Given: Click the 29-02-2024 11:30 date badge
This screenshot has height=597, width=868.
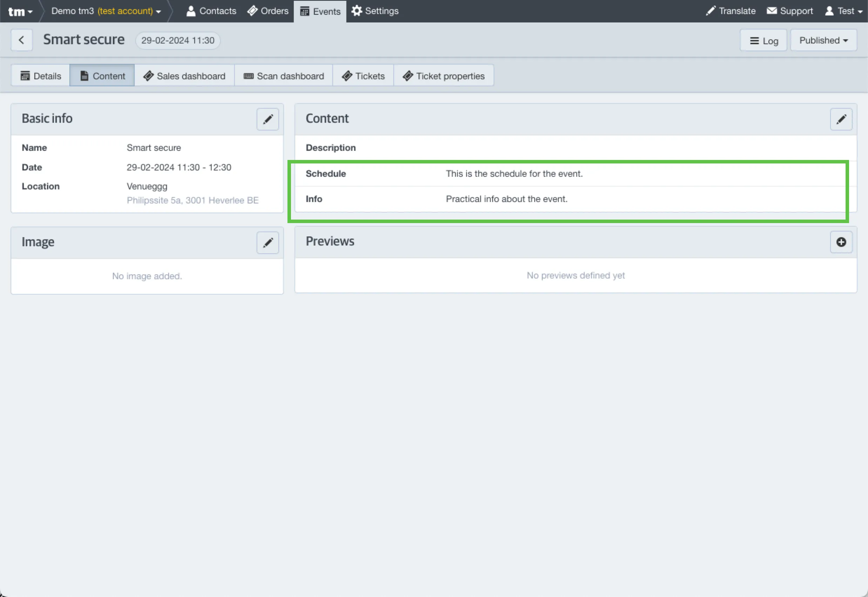Looking at the screenshot, I should click(x=178, y=40).
